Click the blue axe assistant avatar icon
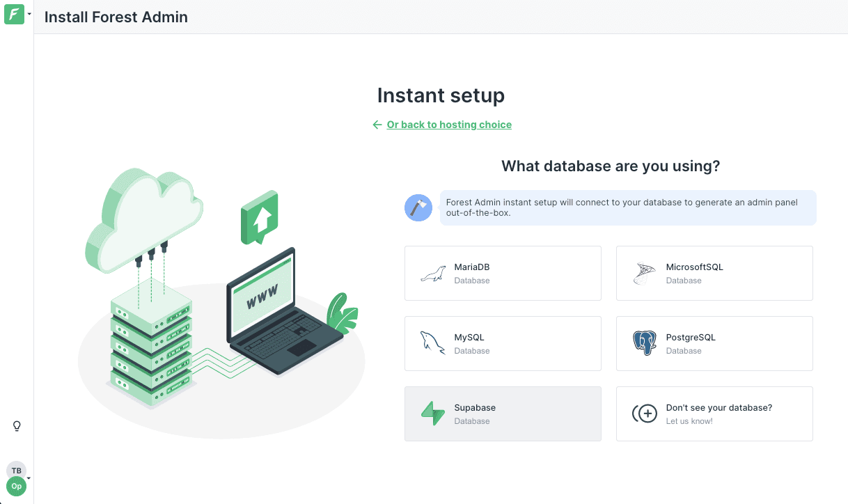 point(418,207)
